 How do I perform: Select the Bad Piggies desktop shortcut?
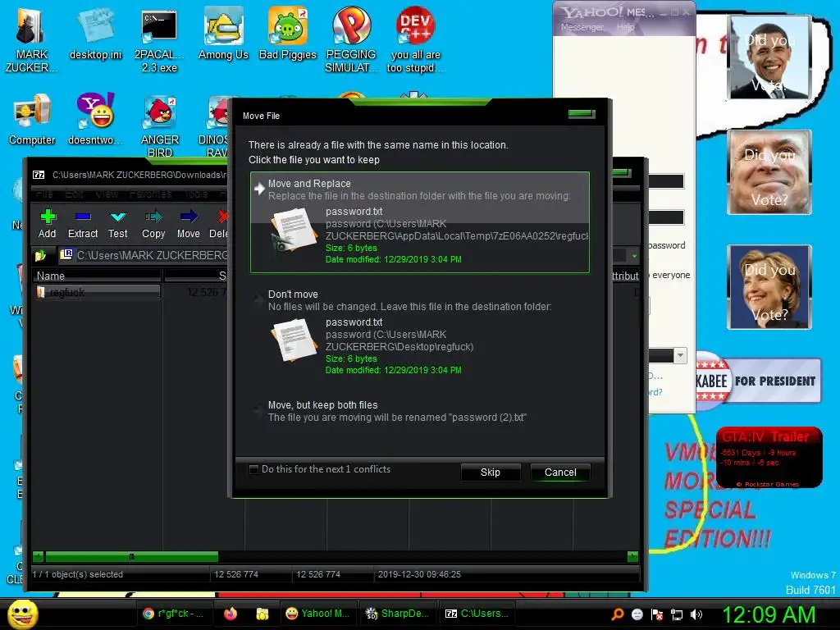288,34
